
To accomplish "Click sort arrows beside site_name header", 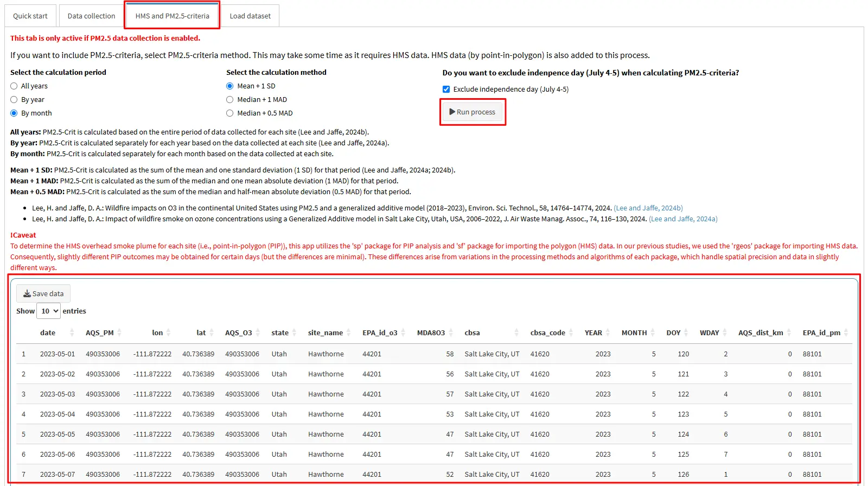I will [348, 332].
